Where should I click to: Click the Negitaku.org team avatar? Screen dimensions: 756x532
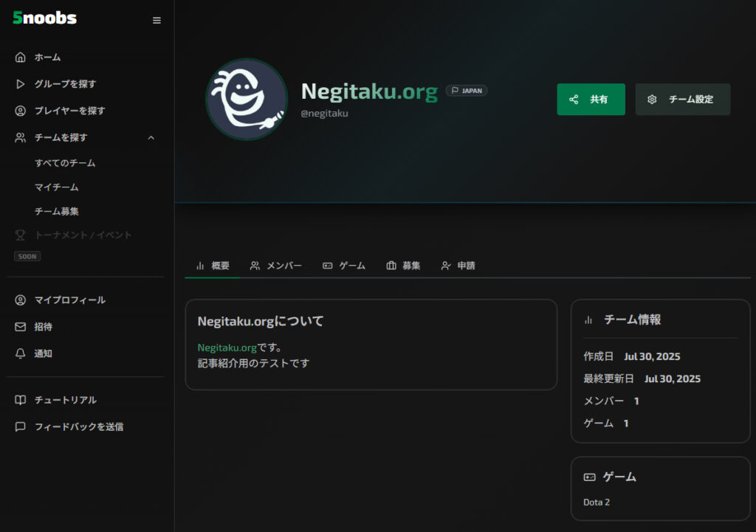pos(247,100)
